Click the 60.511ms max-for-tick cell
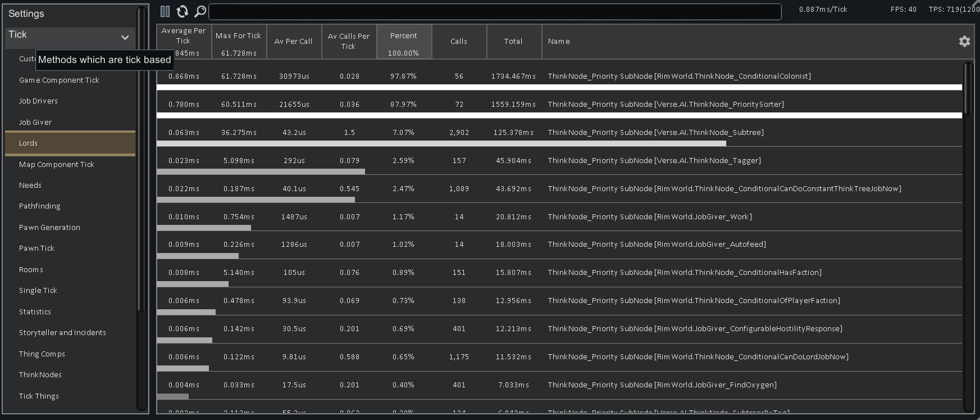The image size is (980, 420). (x=239, y=105)
